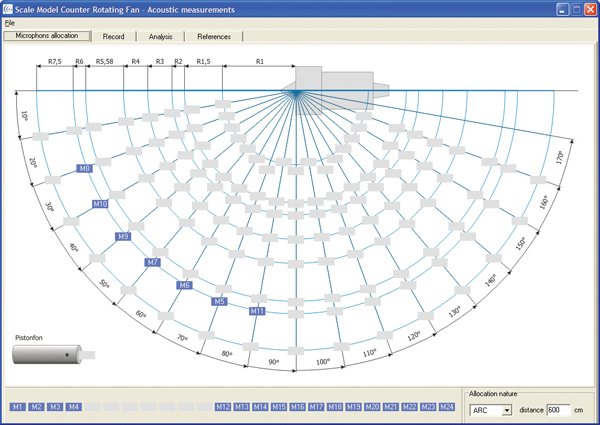Select the M10 microphone marker
This screenshot has width=600, height=425.
click(100, 204)
